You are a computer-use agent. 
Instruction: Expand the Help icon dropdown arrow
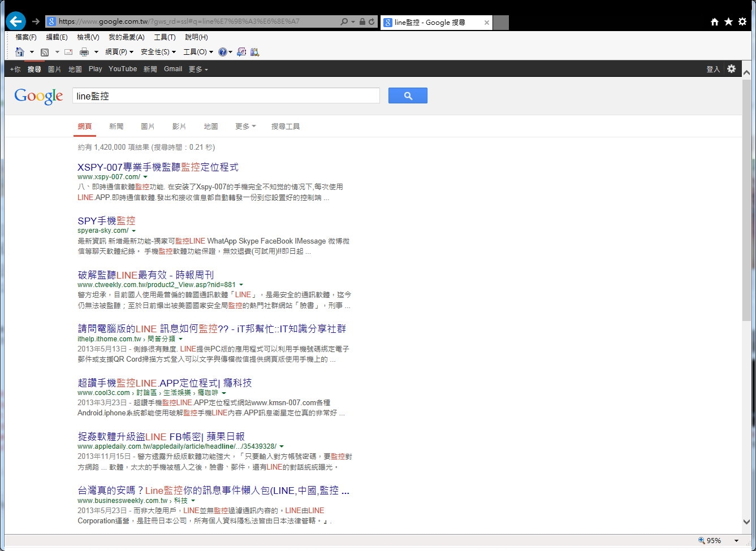[x=231, y=52]
